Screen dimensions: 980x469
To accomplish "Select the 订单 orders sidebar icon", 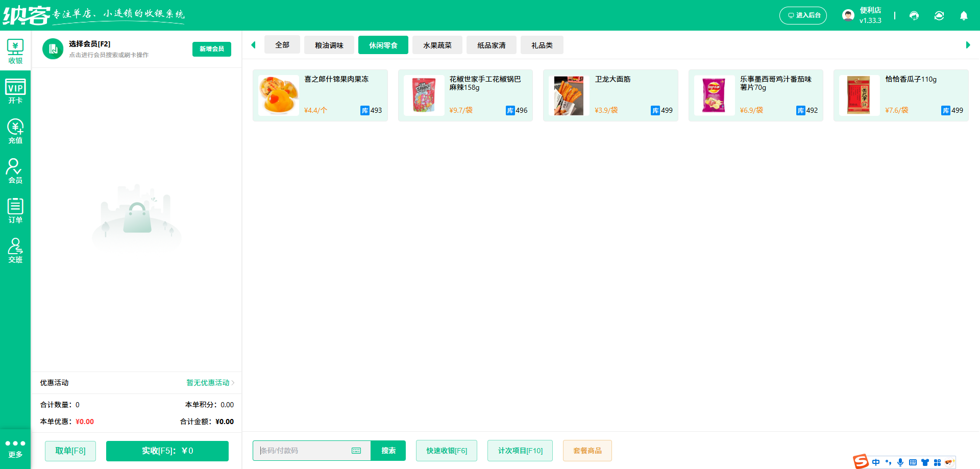I will pos(15,210).
